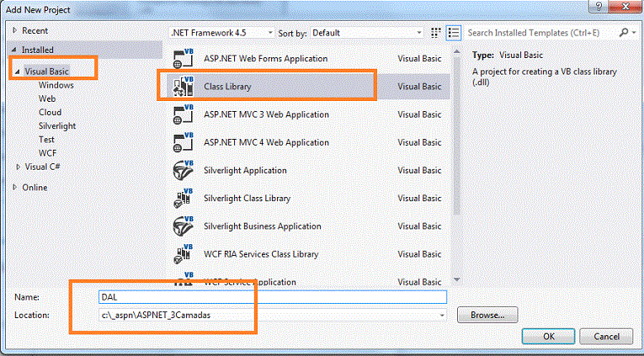
Task: Select WCF RIA Services Class Library text
Action: coord(261,254)
